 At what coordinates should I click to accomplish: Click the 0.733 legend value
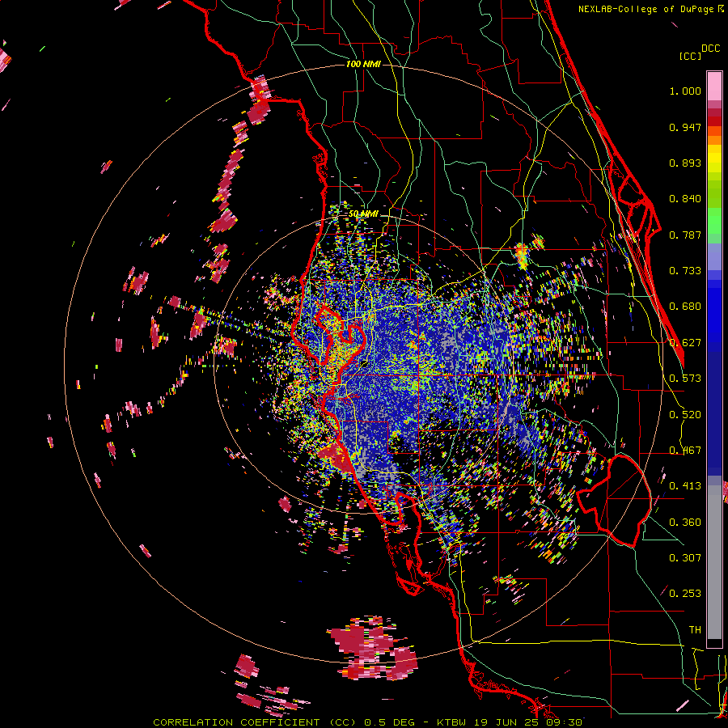[685, 271]
